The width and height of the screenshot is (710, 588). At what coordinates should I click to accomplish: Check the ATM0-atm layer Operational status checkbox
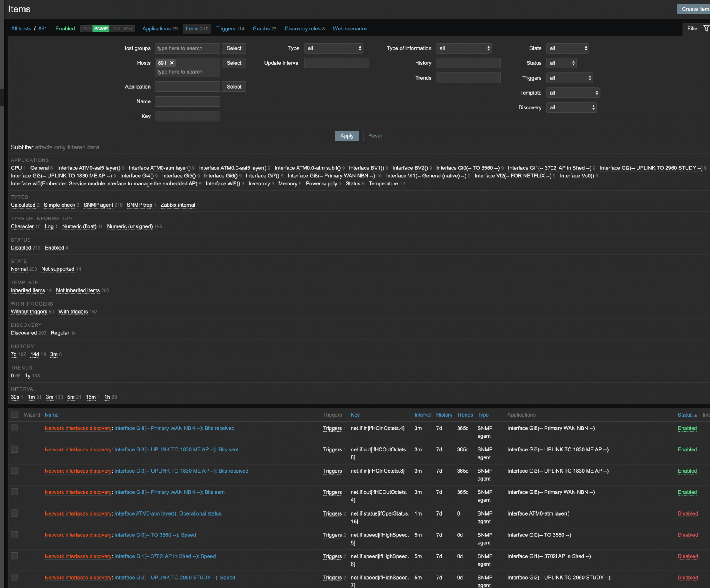pos(14,513)
